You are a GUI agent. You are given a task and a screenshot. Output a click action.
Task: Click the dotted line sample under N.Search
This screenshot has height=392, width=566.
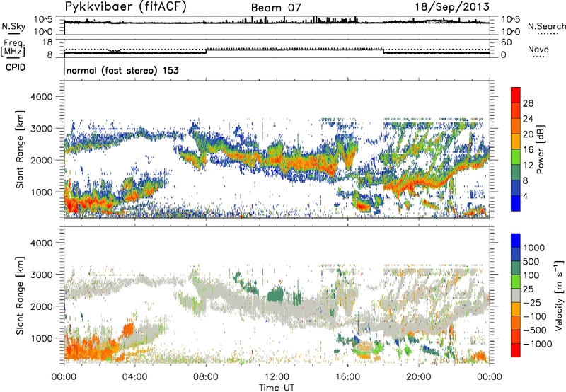[x=547, y=34]
